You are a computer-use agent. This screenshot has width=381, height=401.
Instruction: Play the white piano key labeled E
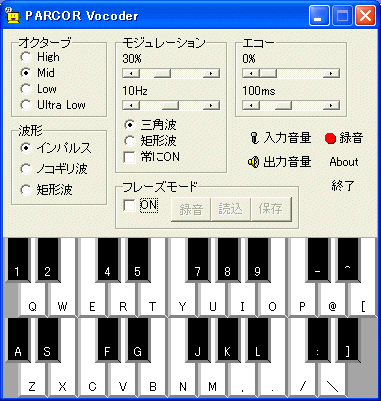[92, 300]
